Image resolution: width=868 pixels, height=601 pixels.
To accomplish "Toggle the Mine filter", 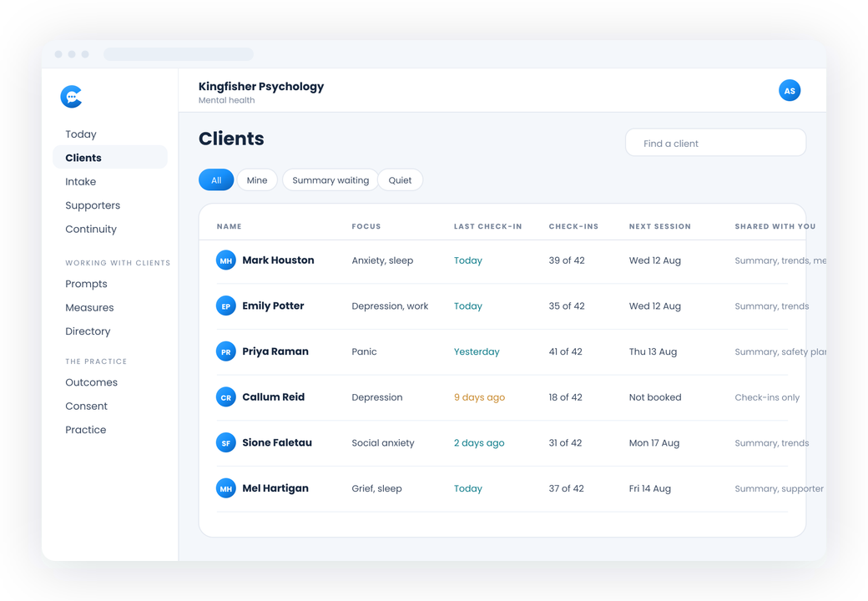I will [x=257, y=179].
